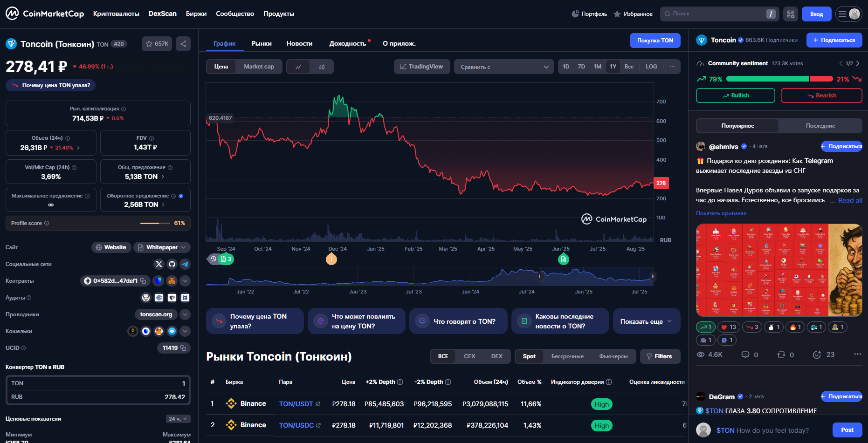Filter markets by CEX

coord(469,356)
